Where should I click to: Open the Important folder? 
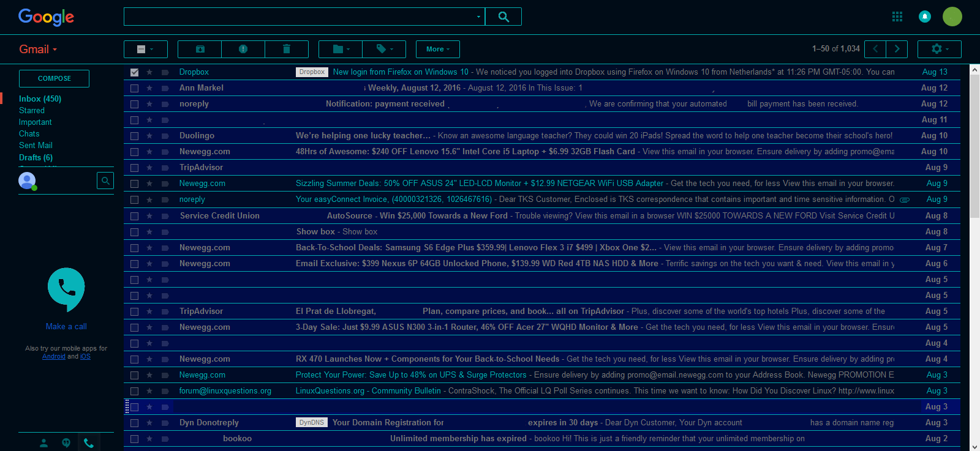(35, 122)
